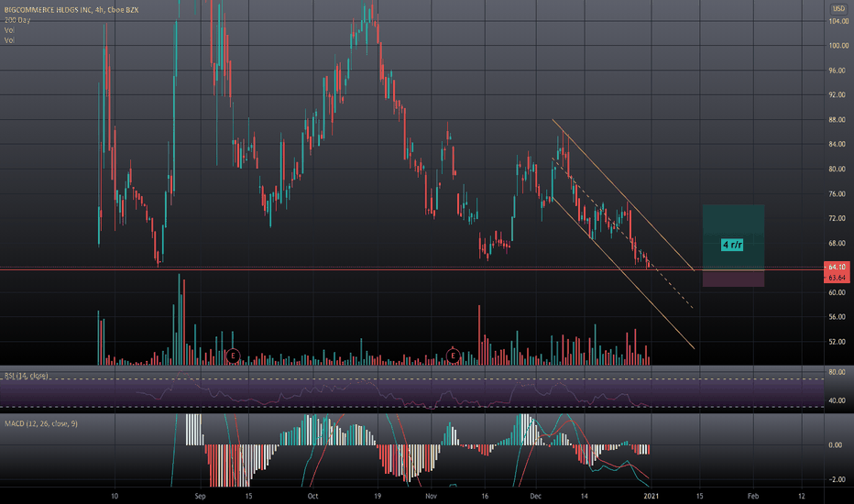Click the 76.00 price axis label
Image resolution: width=854 pixels, height=504 pixels.
(x=838, y=194)
